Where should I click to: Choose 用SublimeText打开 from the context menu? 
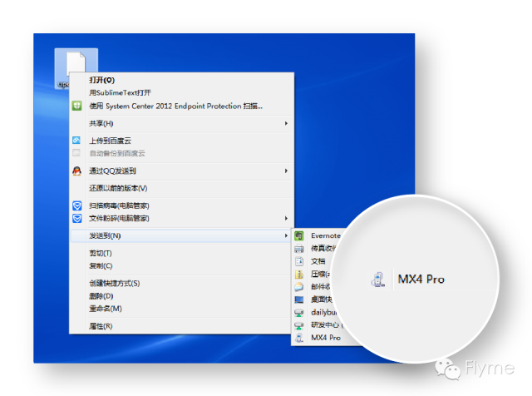point(120,92)
